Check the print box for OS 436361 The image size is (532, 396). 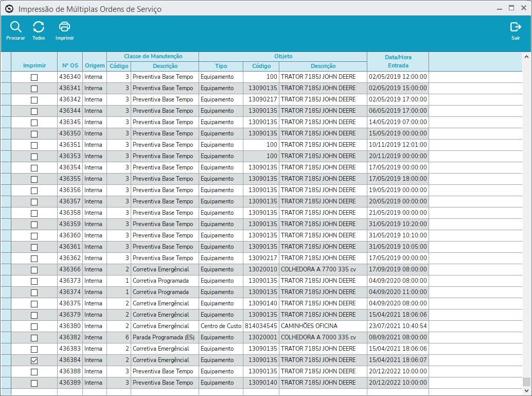pyautogui.click(x=34, y=247)
